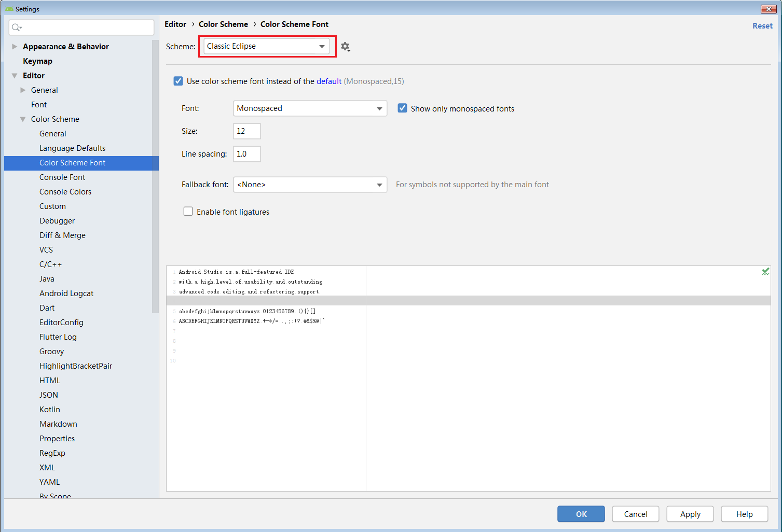
Task: Select Dart color settings
Action: click(47, 308)
